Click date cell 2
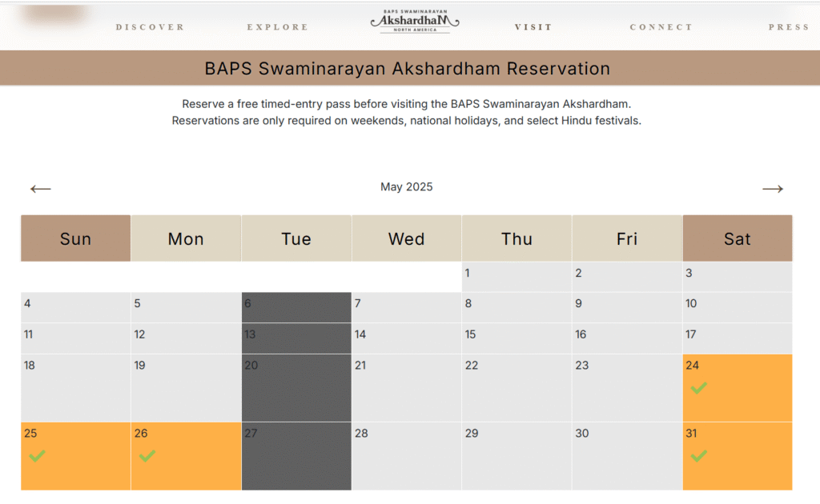The width and height of the screenshot is (820, 504). pos(628,277)
